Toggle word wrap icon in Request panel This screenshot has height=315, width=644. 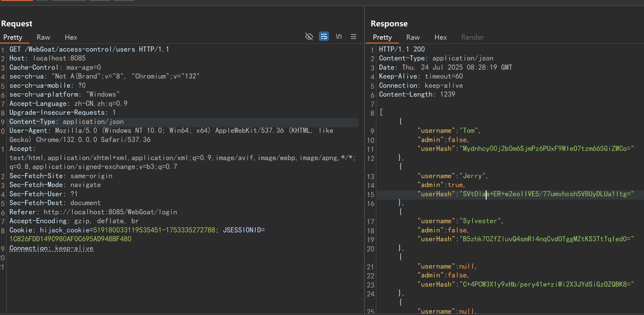click(324, 36)
